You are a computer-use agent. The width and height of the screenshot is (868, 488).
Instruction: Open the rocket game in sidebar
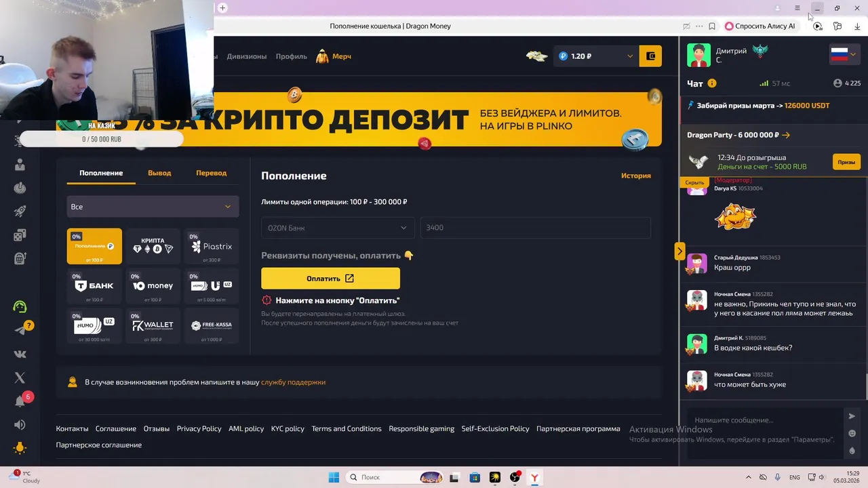click(x=20, y=211)
